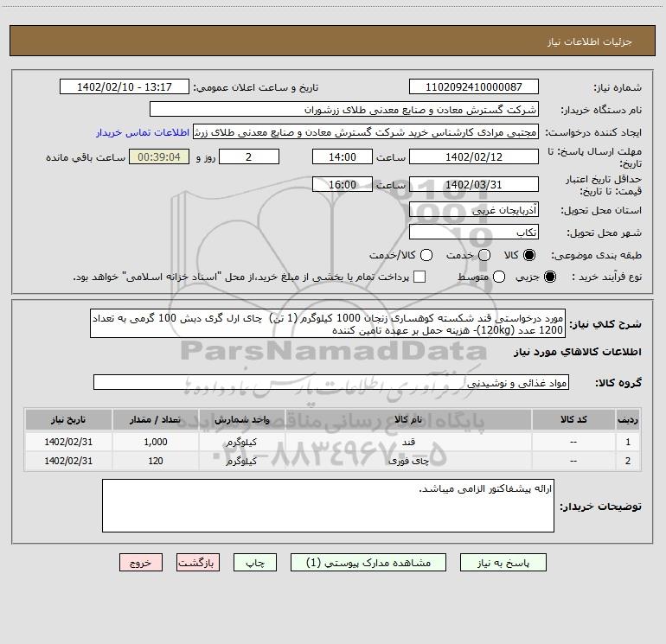Viewport: 666px width, 644px height.
Task: Select the متوسط purchase type radio
Action: point(499,277)
